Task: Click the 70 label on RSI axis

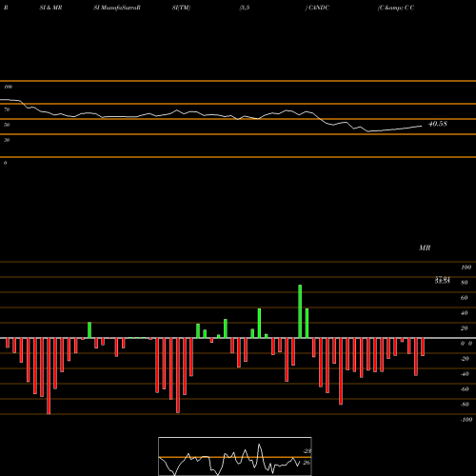Action: [x=7, y=109]
